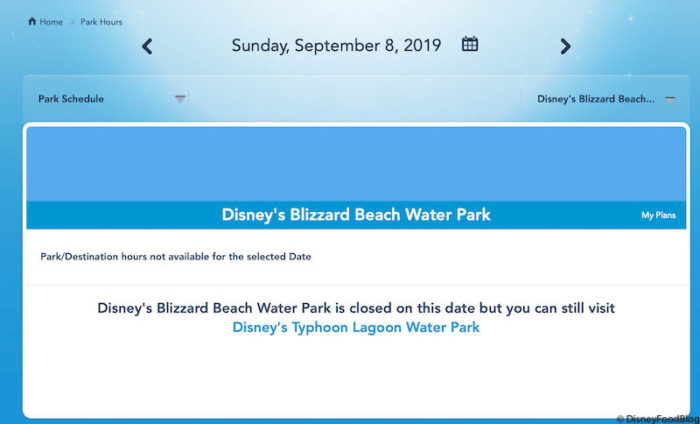Click the light blue banner image area
This screenshot has height=424, width=700.
[x=356, y=163]
